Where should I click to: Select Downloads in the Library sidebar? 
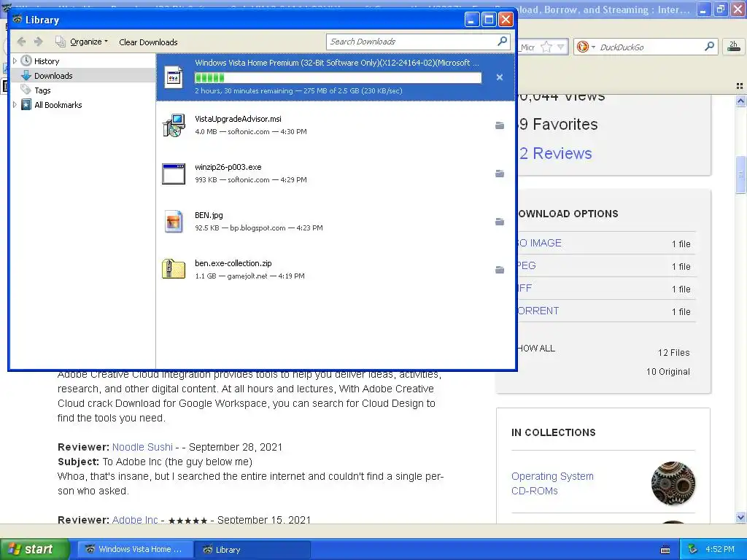53,76
